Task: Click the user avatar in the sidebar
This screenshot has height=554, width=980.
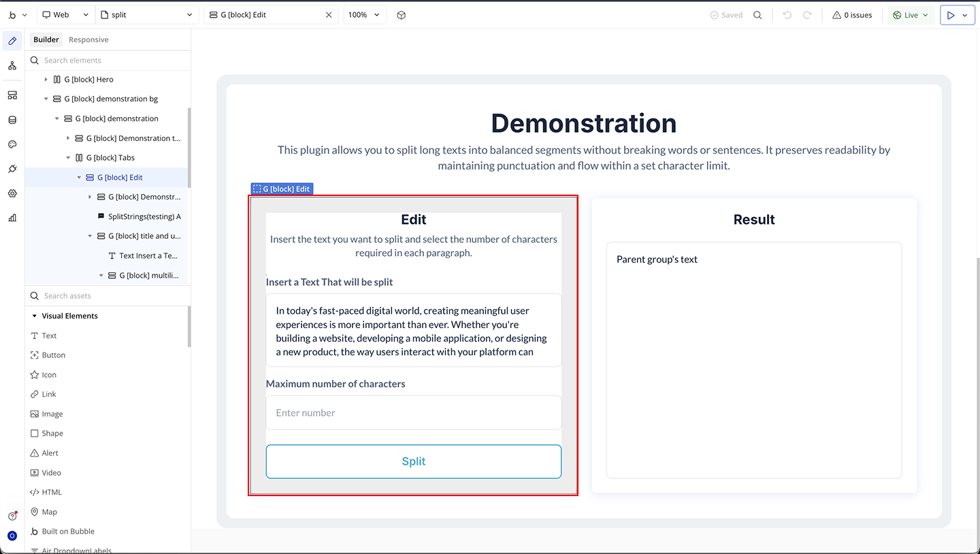Action: click(x=12, y=536)
